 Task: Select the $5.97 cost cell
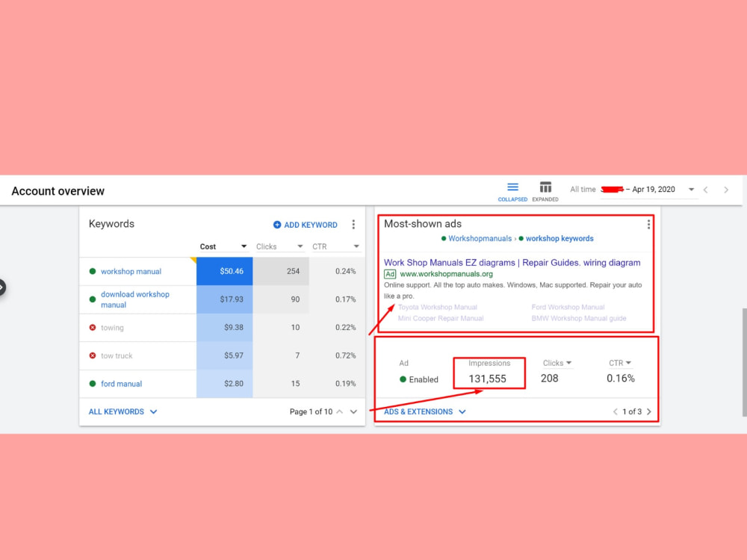tap(224, 355)
